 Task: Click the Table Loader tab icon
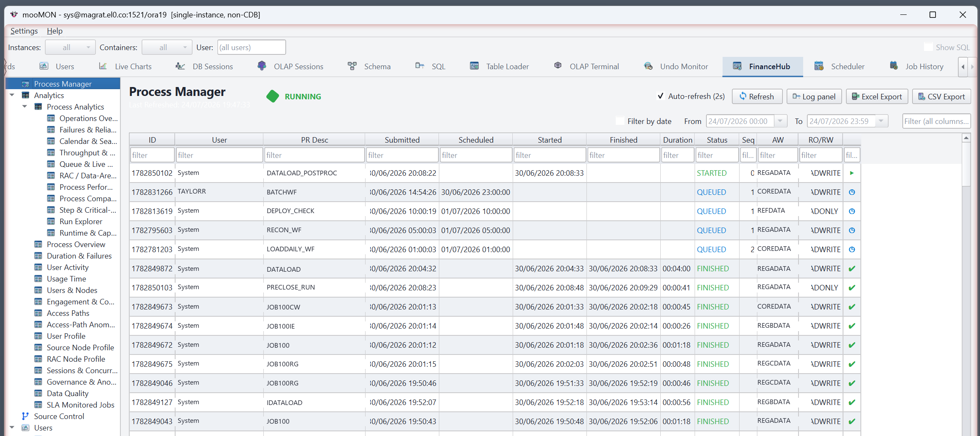pos(474,66)
